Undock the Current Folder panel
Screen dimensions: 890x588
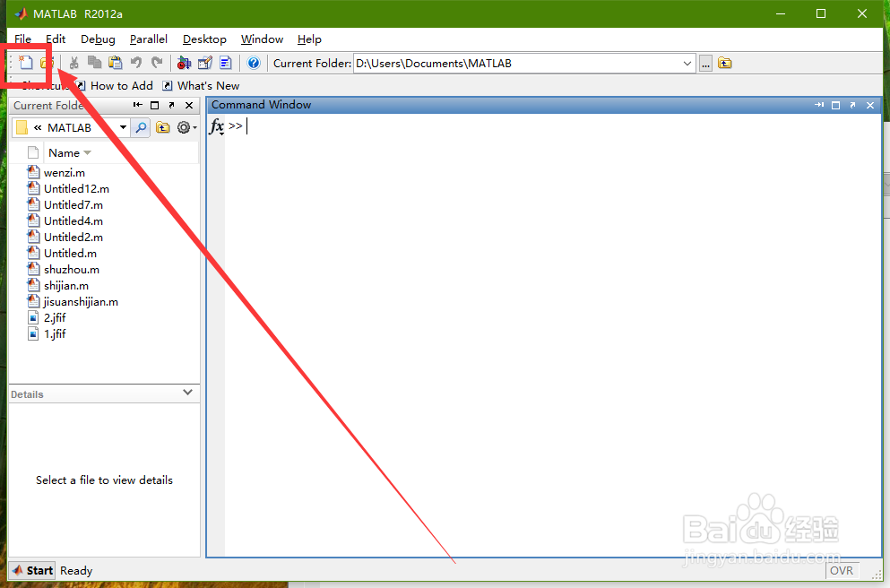(x=171, y=105)
